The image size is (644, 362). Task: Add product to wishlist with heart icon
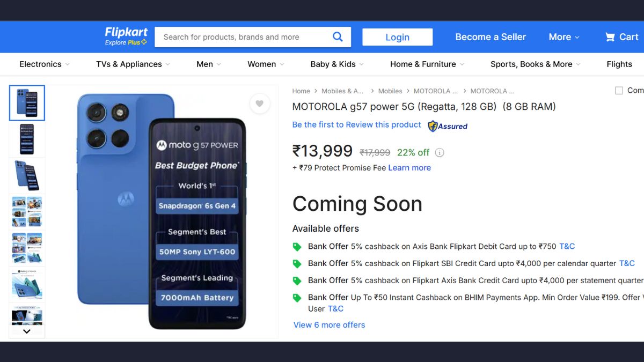tap(259, 104)
